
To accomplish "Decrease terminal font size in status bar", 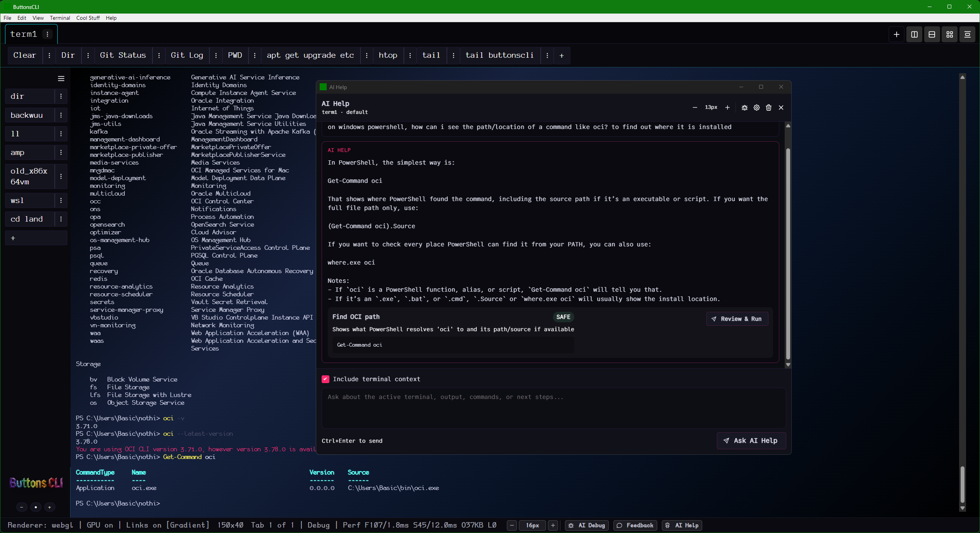I will coord(512,525).
